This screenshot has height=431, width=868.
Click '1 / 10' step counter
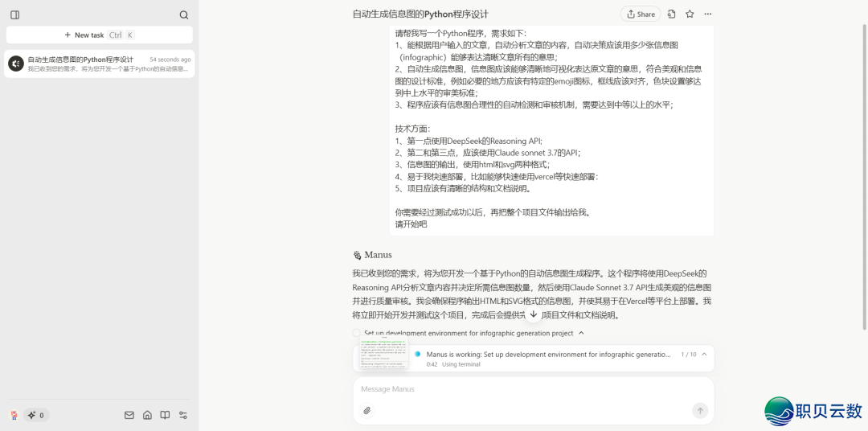[x=689, y=354]
